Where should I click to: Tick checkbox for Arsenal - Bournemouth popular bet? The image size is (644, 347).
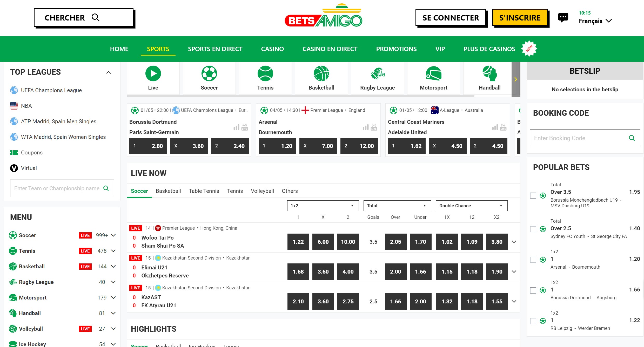[533, 260]
